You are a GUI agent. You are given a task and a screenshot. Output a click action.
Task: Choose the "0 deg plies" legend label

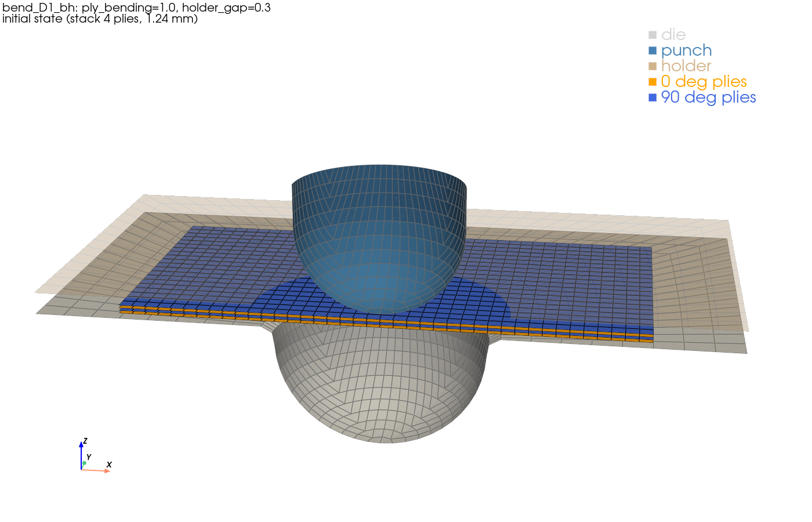tap(704, 82)
